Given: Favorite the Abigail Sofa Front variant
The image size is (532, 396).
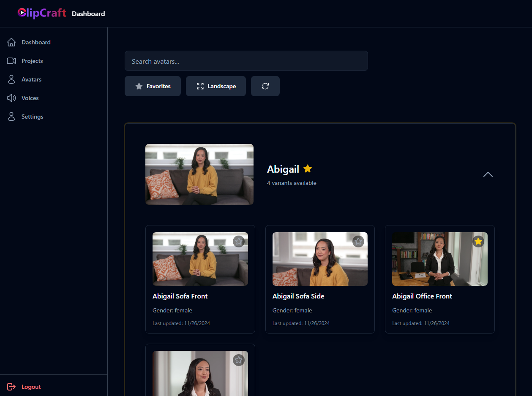Looking at the screenshot, I should point(239,241).
